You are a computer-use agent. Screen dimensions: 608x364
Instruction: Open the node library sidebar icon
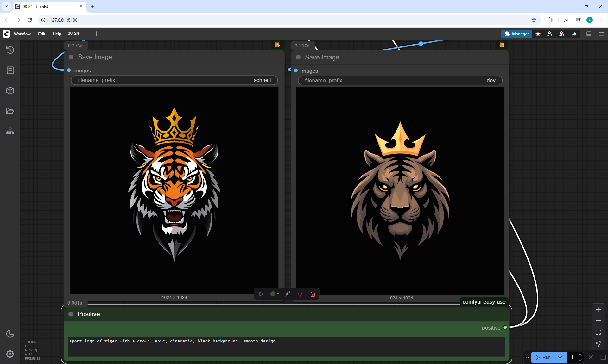coord(10,70)
